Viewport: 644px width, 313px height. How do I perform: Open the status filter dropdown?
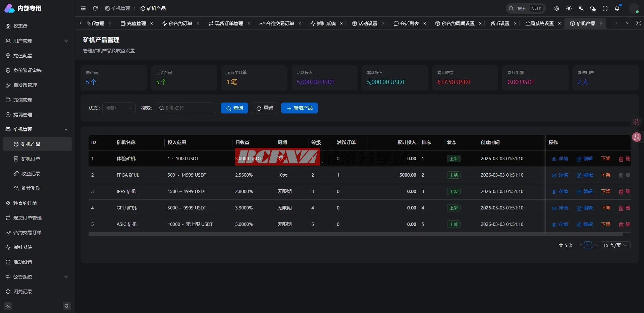[119, 108]
